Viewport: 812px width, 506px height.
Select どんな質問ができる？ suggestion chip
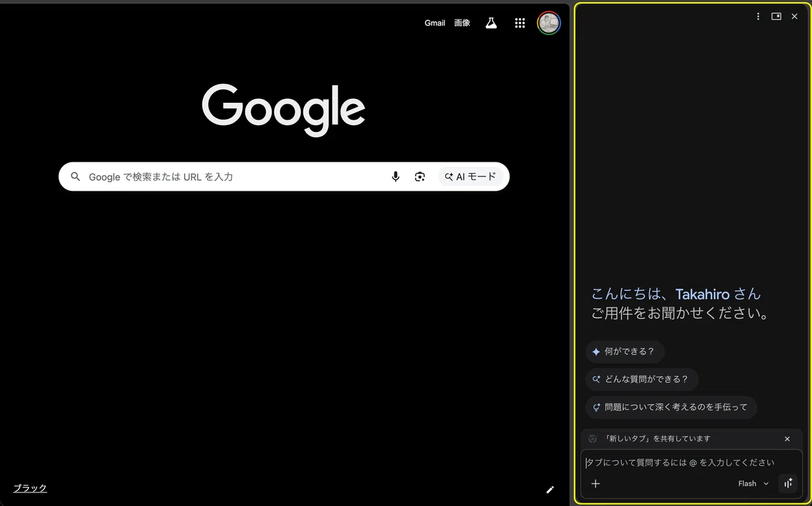641,379
